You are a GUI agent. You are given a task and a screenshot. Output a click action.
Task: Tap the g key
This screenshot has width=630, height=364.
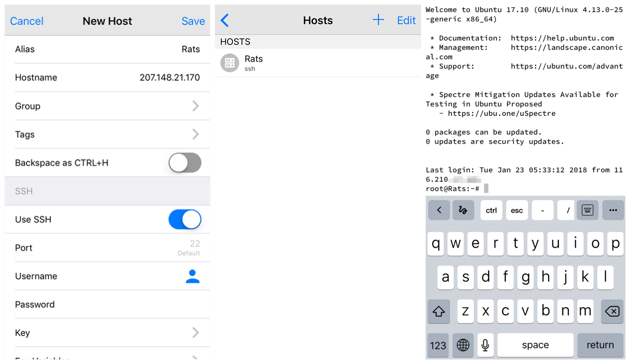526,277
